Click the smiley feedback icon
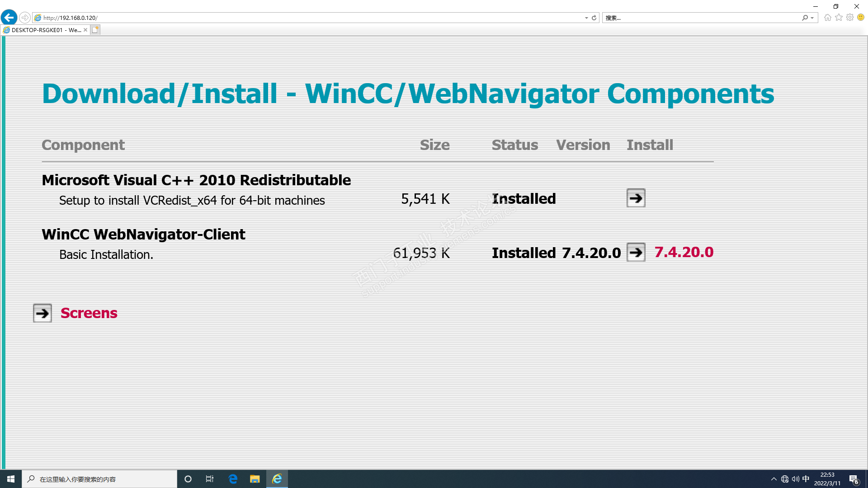Screen dimensions: 868x488 [861, 18]
